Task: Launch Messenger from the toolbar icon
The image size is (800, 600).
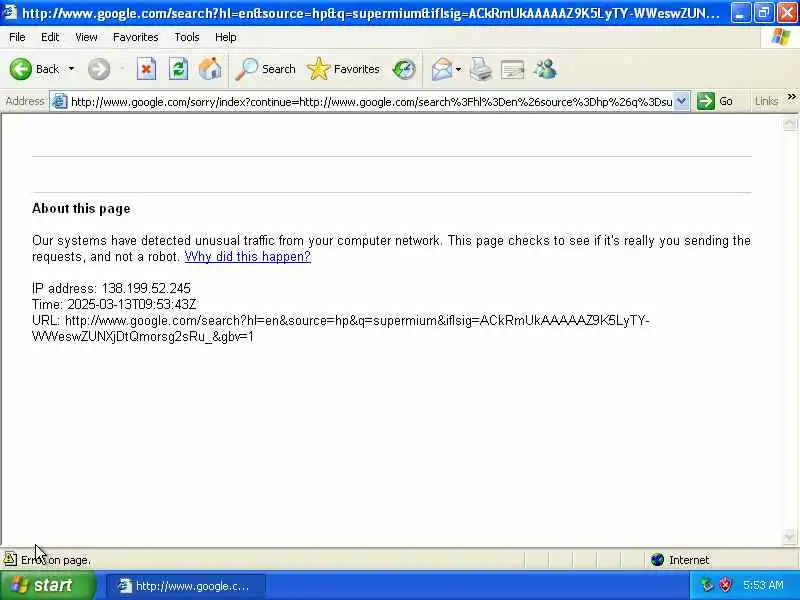Action: (x=545, y=69)
